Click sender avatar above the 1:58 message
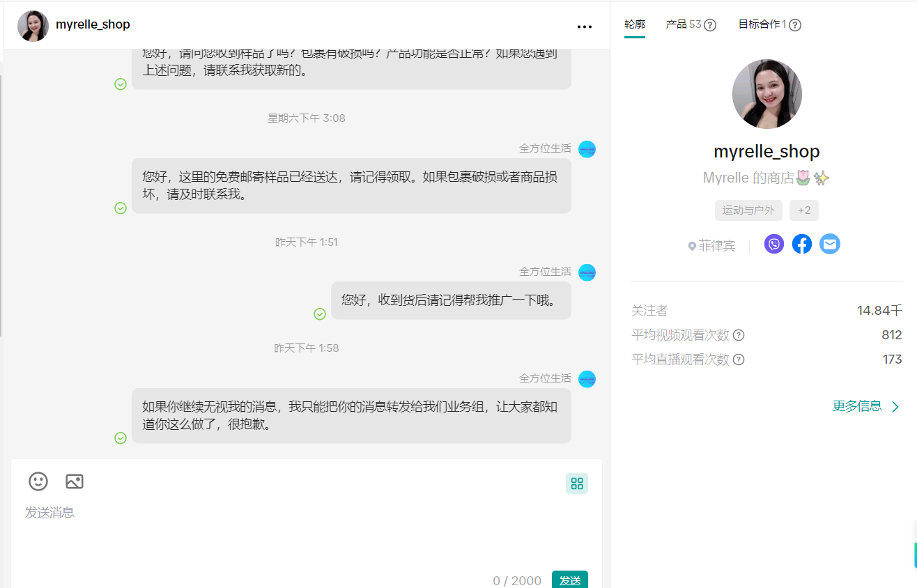This screenshot has width=917, height=588. tap(587, 379)
